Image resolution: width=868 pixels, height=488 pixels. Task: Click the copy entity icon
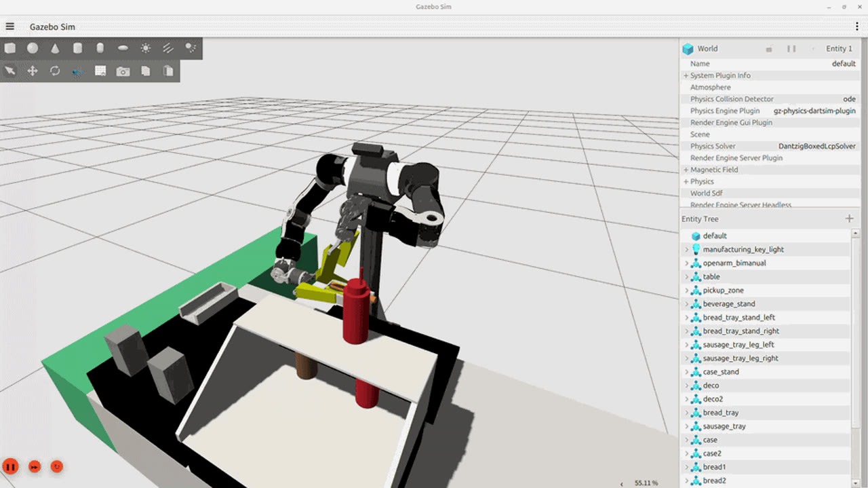tap(145, 71)
